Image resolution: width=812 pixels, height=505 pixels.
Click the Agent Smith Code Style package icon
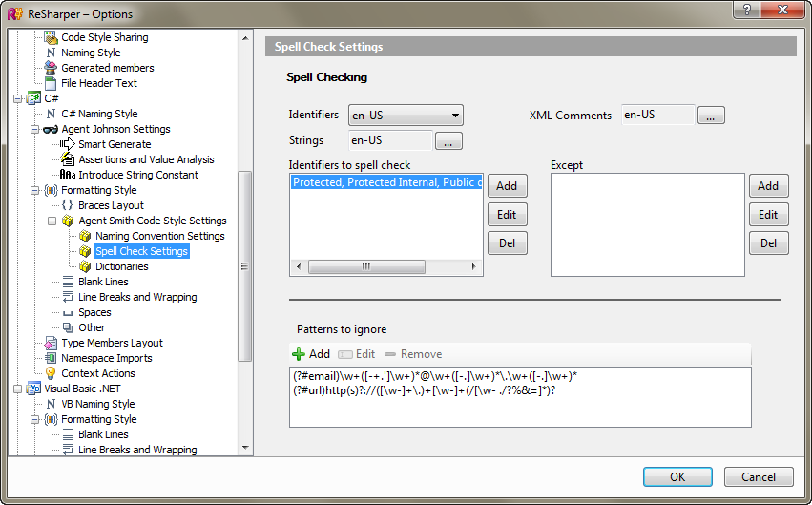pyautogui.click(x=68, y=221)
